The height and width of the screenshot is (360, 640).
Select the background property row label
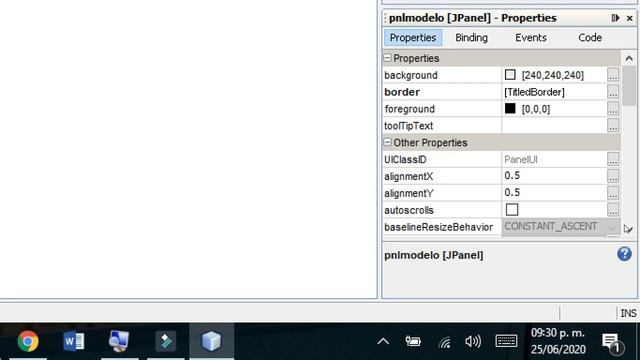[411, 76]
